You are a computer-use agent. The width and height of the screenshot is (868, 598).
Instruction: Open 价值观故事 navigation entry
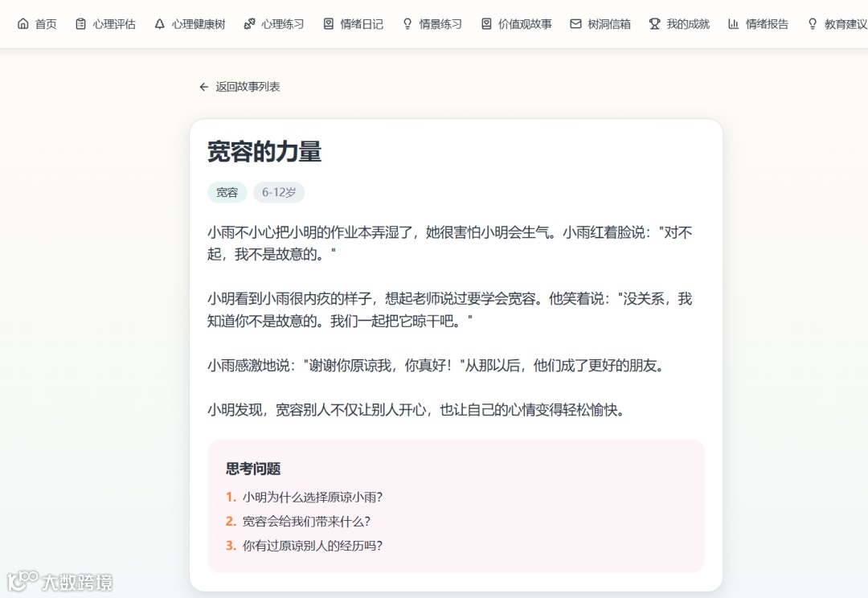tap(517, 24)
